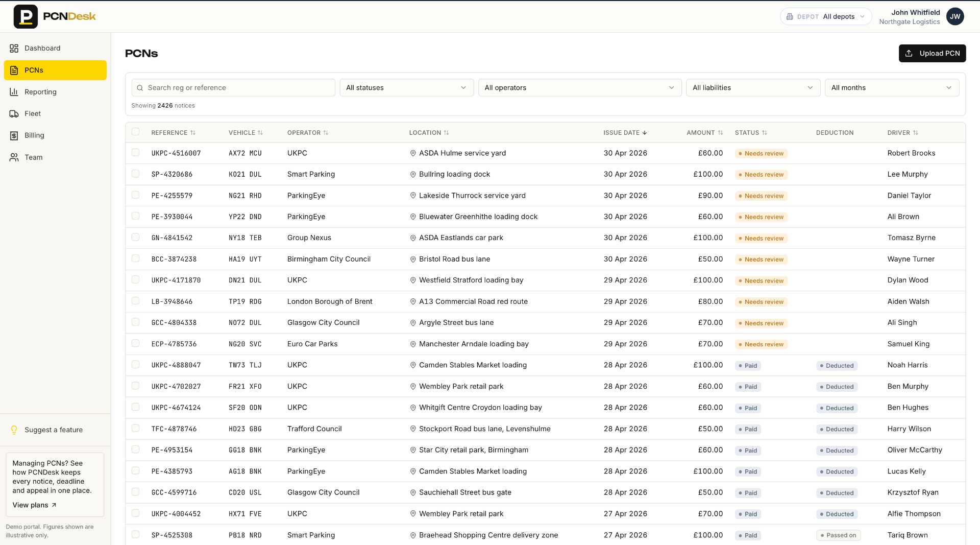
Task: Open the Fleet section
Action: coord(55,113)
